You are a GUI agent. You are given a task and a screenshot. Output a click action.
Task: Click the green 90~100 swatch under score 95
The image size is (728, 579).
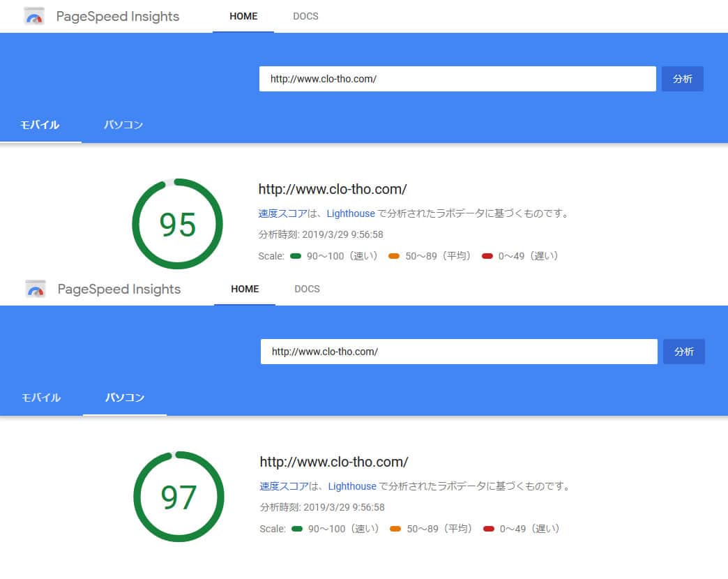click(x=296, y=256)
